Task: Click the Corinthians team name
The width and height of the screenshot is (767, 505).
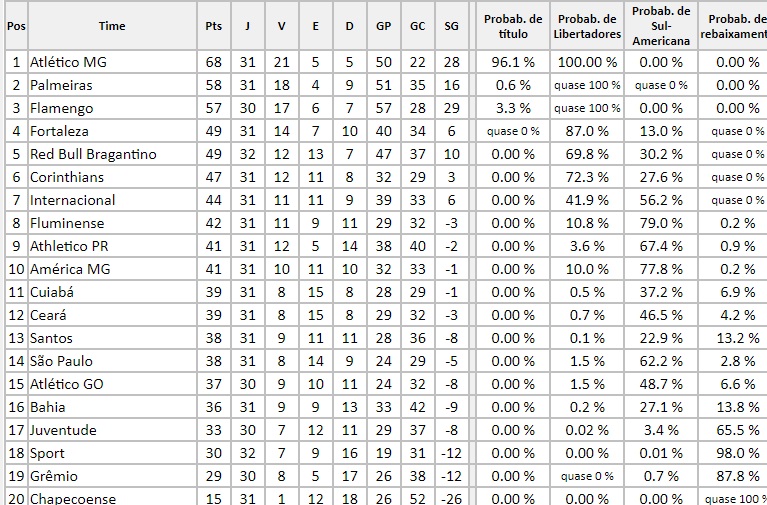Action: click(67, 177)
